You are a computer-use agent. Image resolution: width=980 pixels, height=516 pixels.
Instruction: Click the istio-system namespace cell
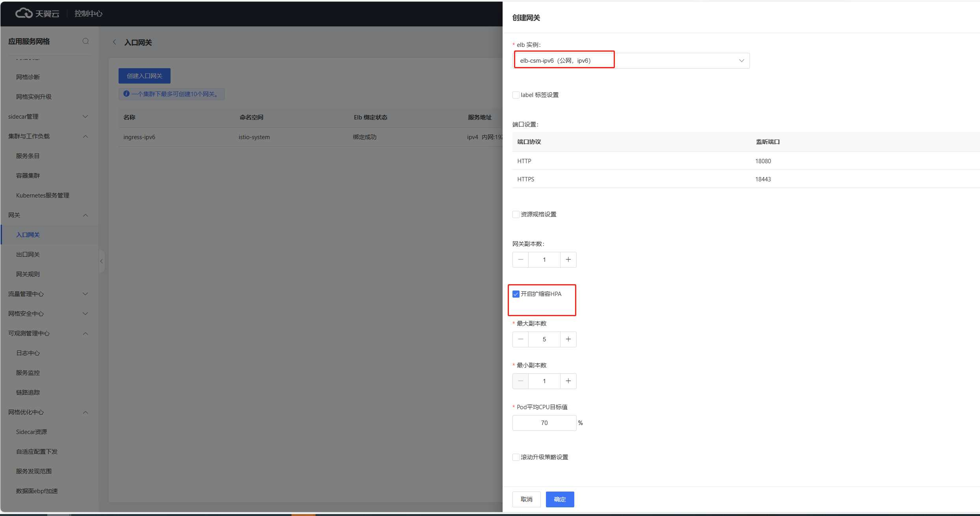tap(254, 137)
